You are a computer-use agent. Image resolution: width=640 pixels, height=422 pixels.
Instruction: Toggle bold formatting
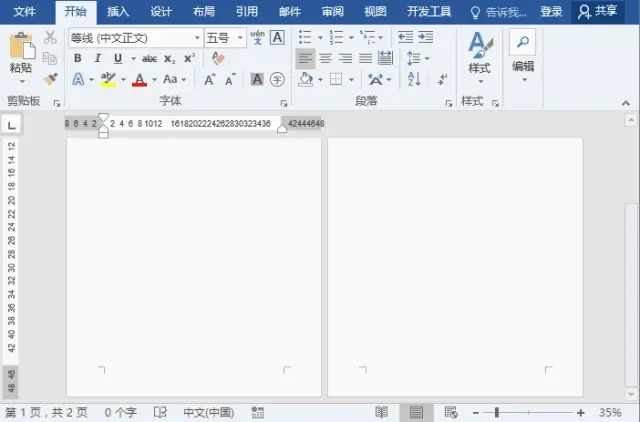(78, 58)
